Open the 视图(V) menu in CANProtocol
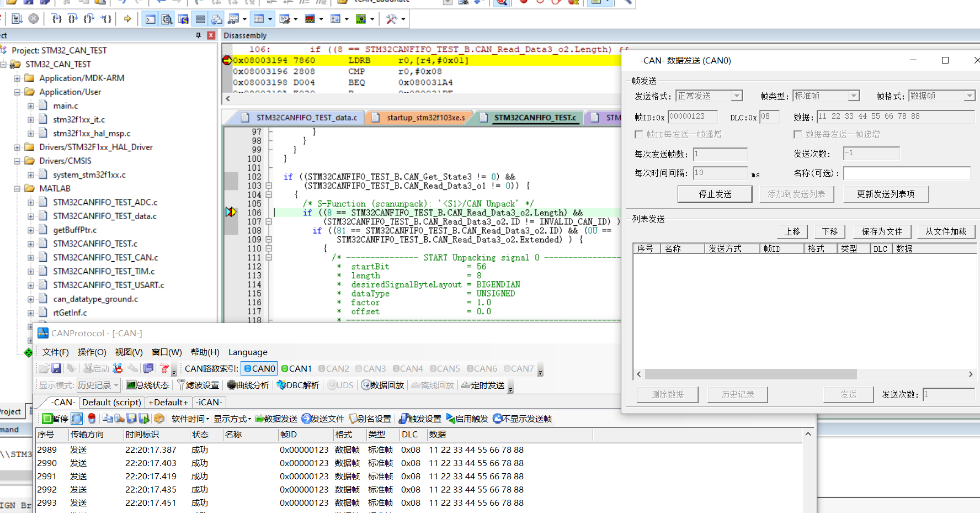Viewport: 980px width, 513px height. point(129,352)
